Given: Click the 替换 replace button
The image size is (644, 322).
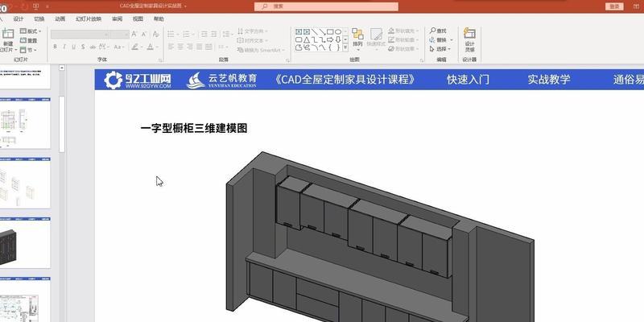Looking at the screenshot, I should tap(441, 39).
